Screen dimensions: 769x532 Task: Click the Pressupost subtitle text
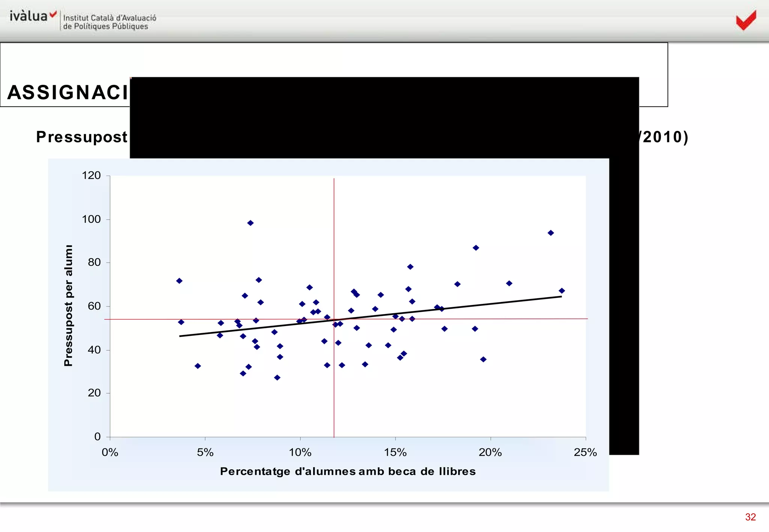(x=82, y=137)
